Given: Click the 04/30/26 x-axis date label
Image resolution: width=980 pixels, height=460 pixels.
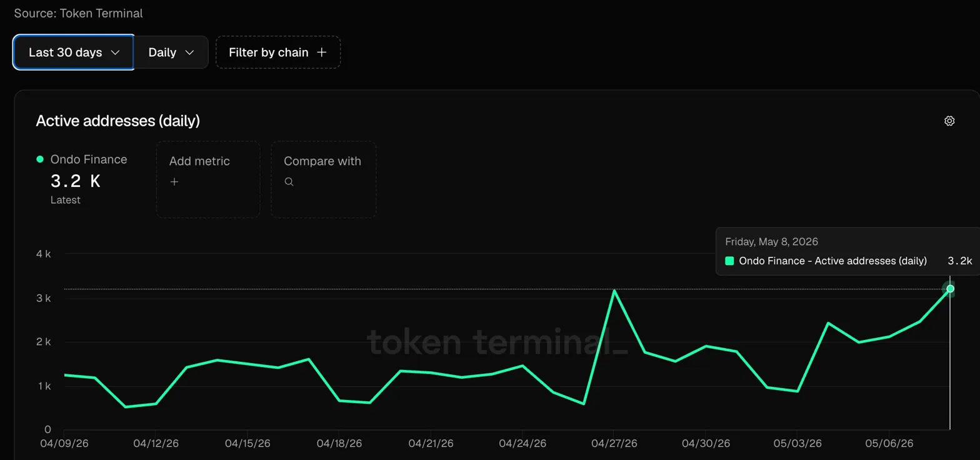Looking at the screenshot, I should click(706, 443).
